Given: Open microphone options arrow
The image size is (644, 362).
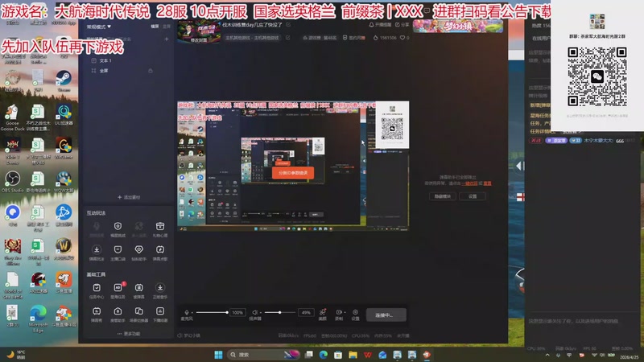Looking at the screenshot, I should tap(192, 313).
